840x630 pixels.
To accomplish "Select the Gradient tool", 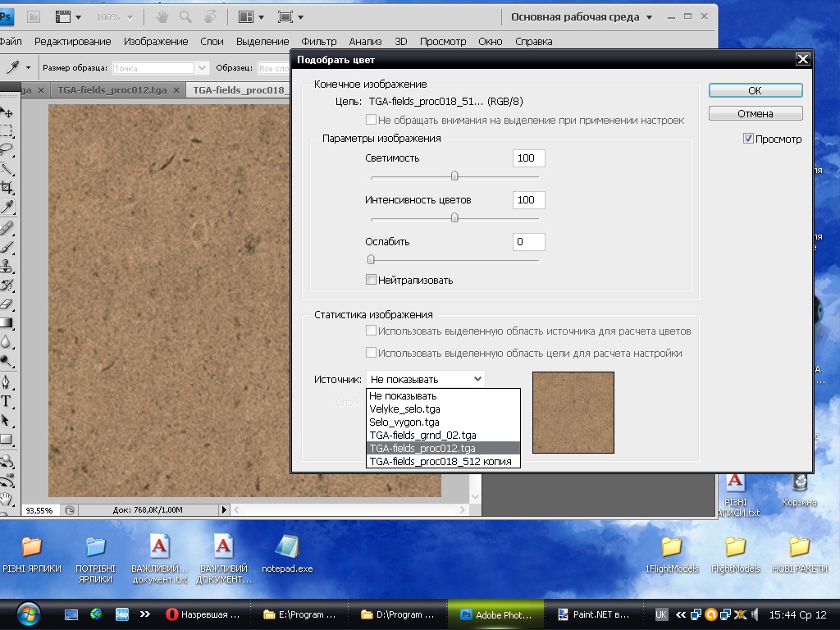I will (7, 322).
